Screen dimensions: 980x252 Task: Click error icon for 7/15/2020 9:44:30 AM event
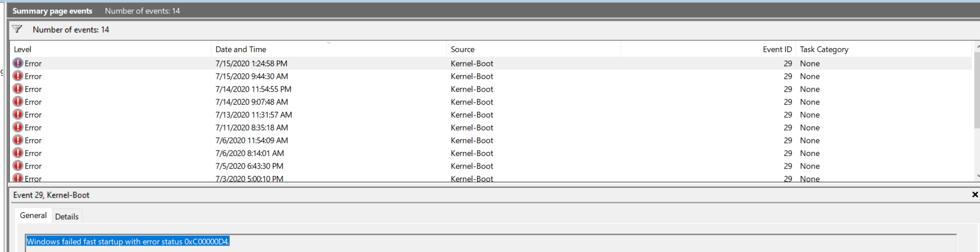point(18,76)
